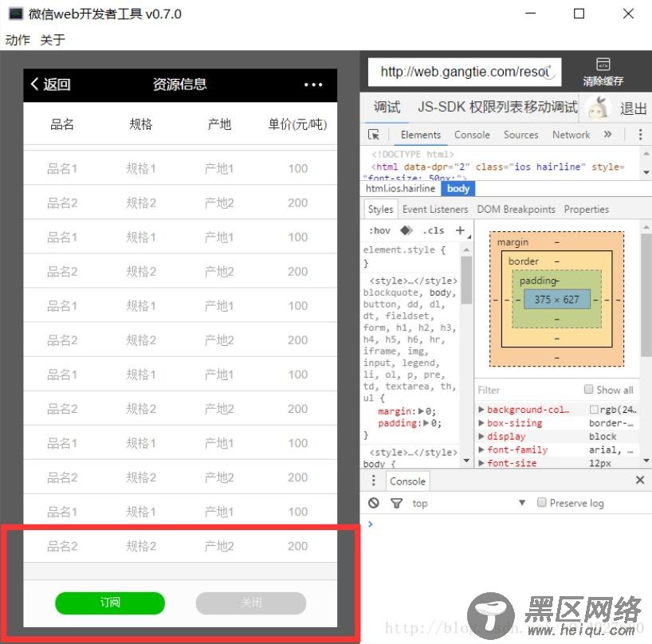Expand the padding shorthand property triangle
The image size is (652, 644).
click(426, 423)
